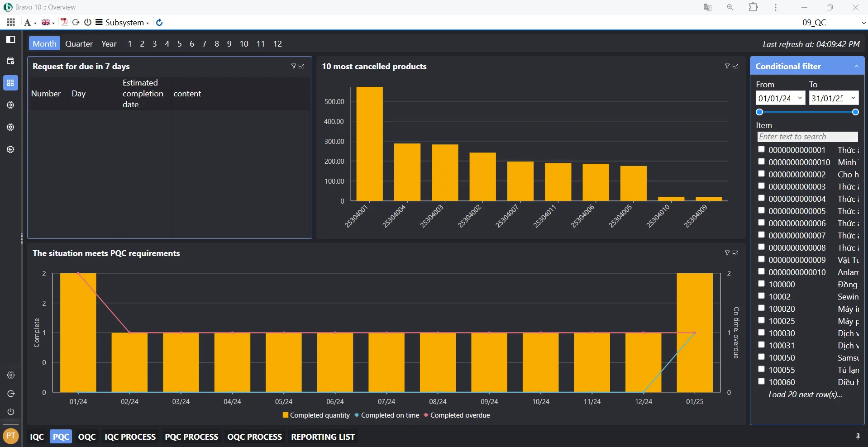Tick the checkbox for item 100000

[761, 284]
